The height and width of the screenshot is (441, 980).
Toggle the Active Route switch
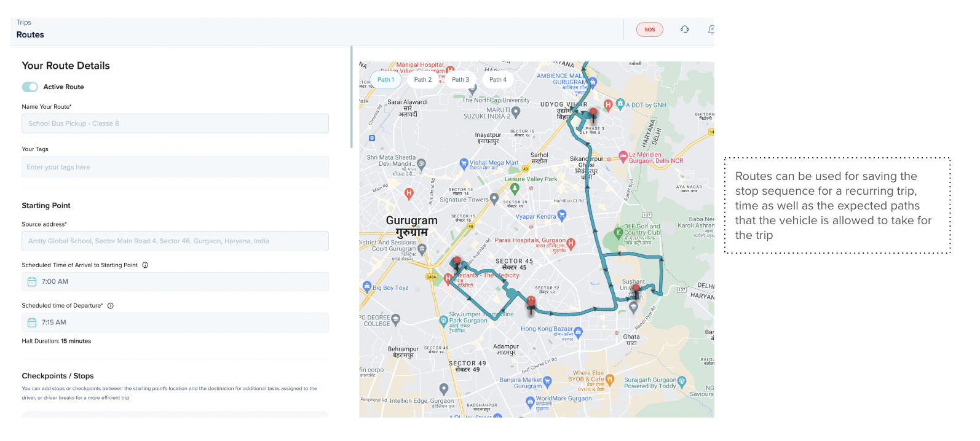(30, 87)
